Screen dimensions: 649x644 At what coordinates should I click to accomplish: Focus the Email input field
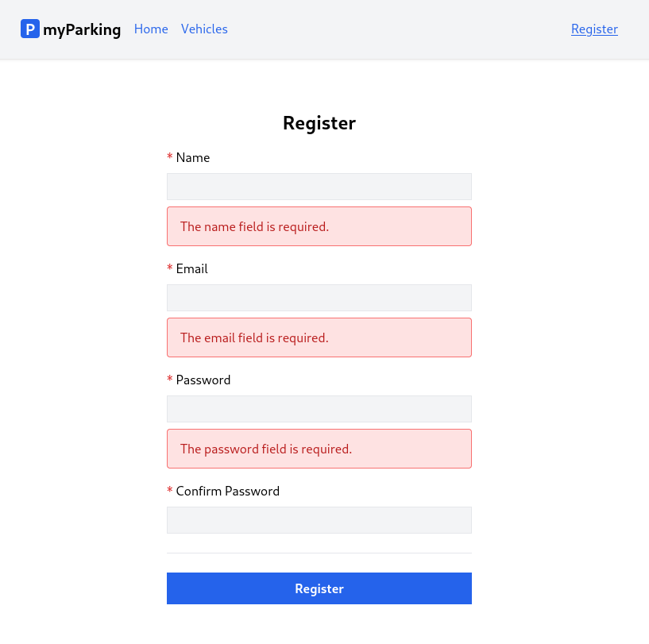pos(319,298)
